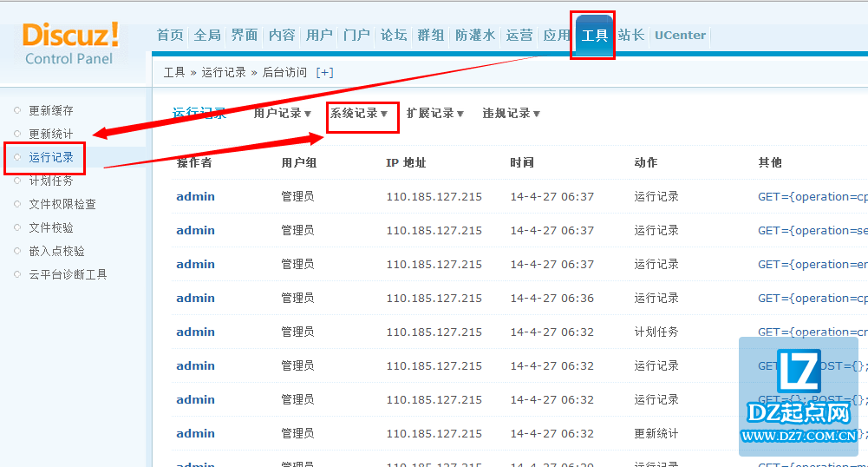Viewport: 868px width, 467px height.
Task: Click the first admin operator link
Action: 195,197
